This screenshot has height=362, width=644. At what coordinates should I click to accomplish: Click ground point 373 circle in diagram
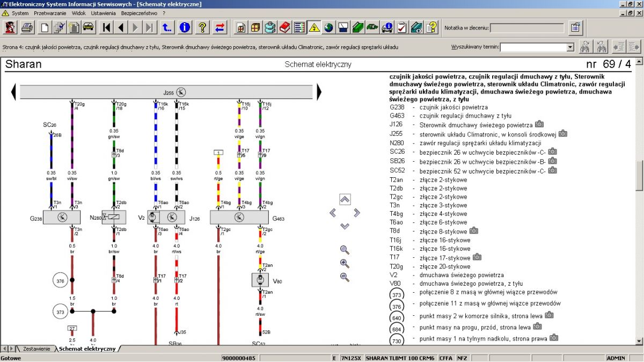click(x=60, y=310)
